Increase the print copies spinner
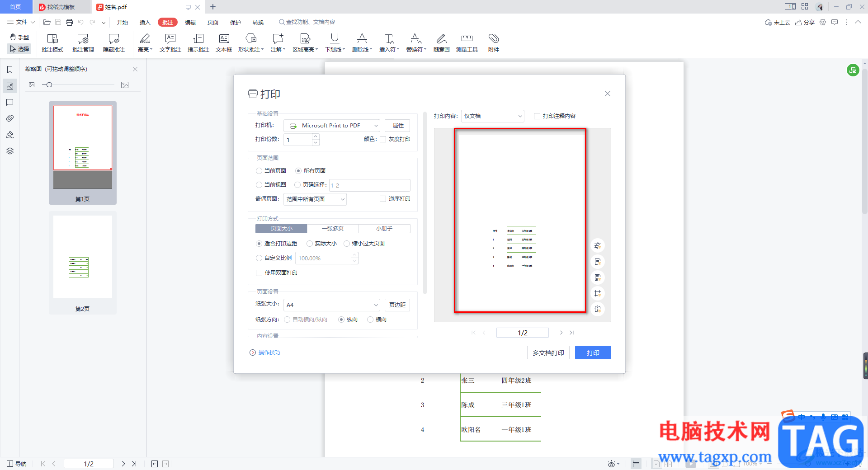The image size is (868, 470). 316,136
